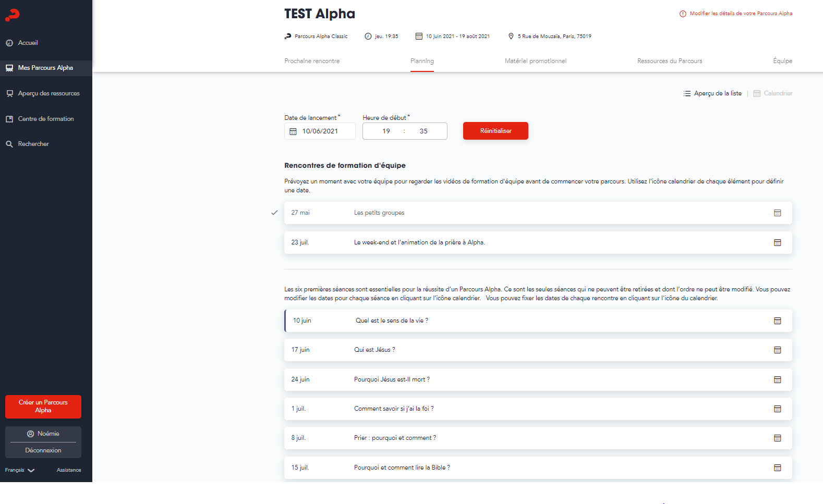The width and height of the screenshot is (823, 504).
Task: Switch to Calendrier view
Action: point(778,93)
